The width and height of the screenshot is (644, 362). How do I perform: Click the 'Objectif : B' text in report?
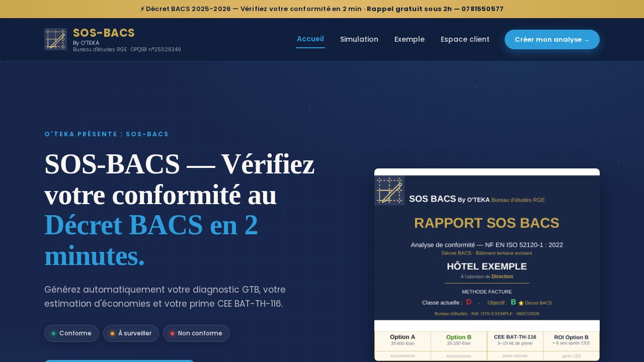tap(502, 303)
